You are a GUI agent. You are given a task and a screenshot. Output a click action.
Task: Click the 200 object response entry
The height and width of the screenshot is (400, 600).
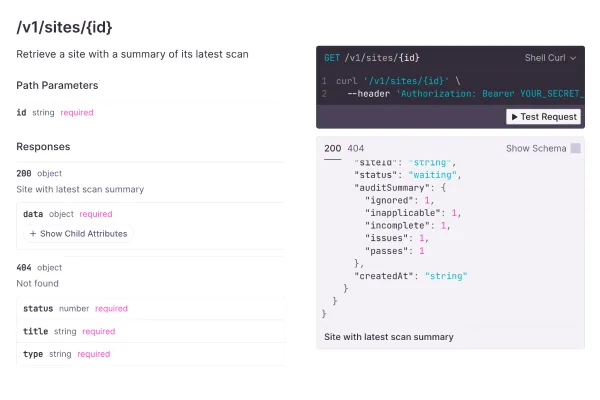[x=39, y=173]
